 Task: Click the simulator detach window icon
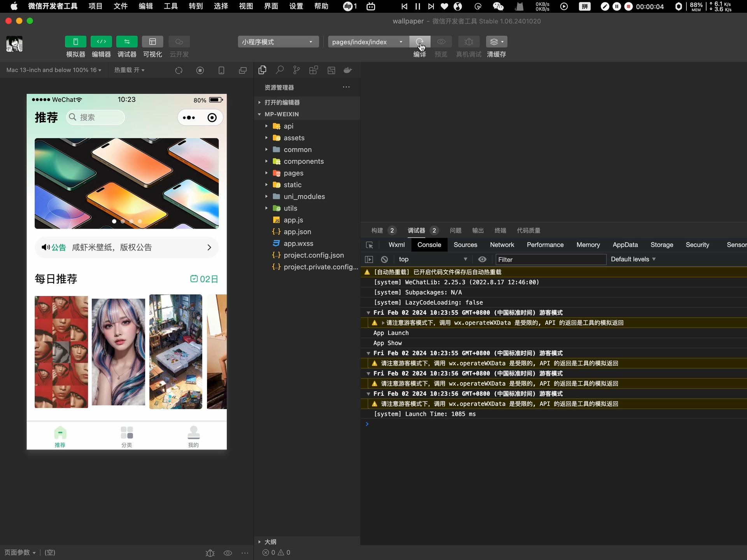[243, 70]
